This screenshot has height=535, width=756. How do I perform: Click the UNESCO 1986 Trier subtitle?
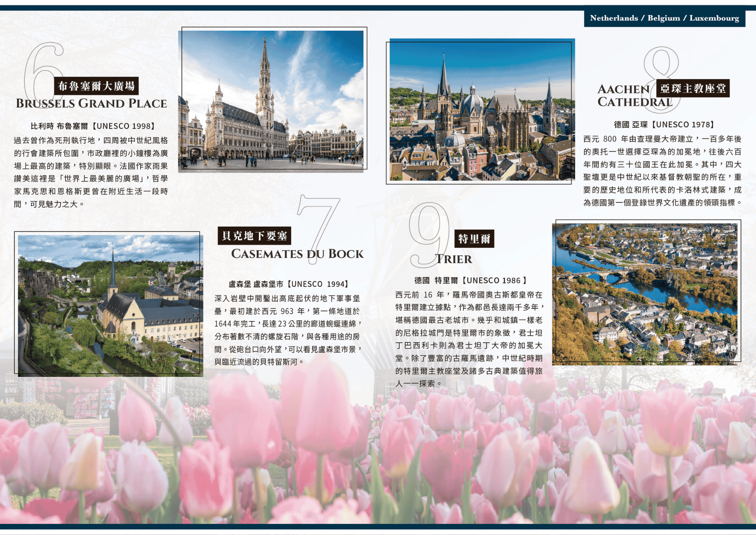click(471, 281)
